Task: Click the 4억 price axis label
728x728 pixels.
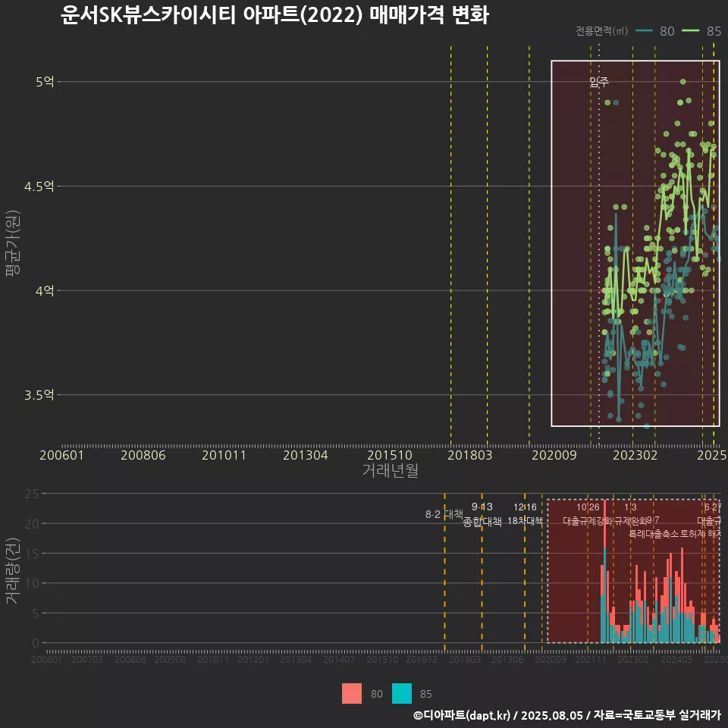Action: 45,290
